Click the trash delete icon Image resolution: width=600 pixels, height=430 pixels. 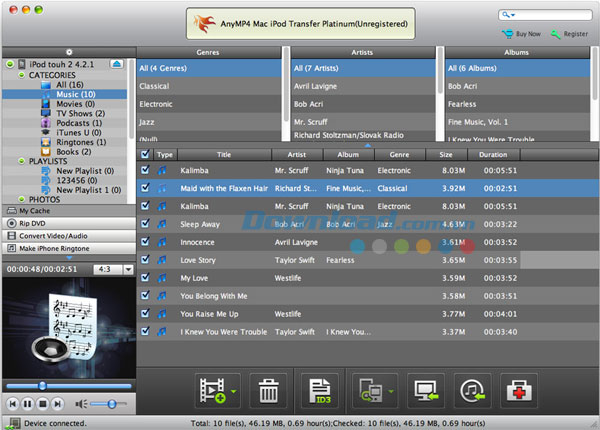267,390
